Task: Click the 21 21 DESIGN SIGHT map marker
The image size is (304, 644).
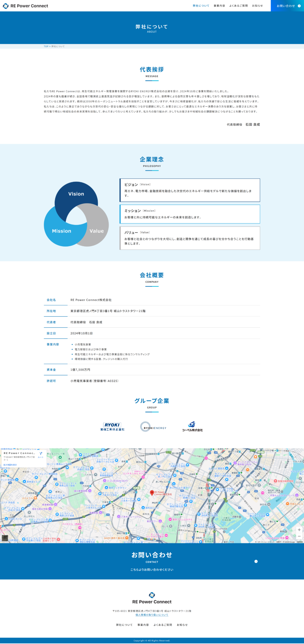Action: [x=105, y=481]
